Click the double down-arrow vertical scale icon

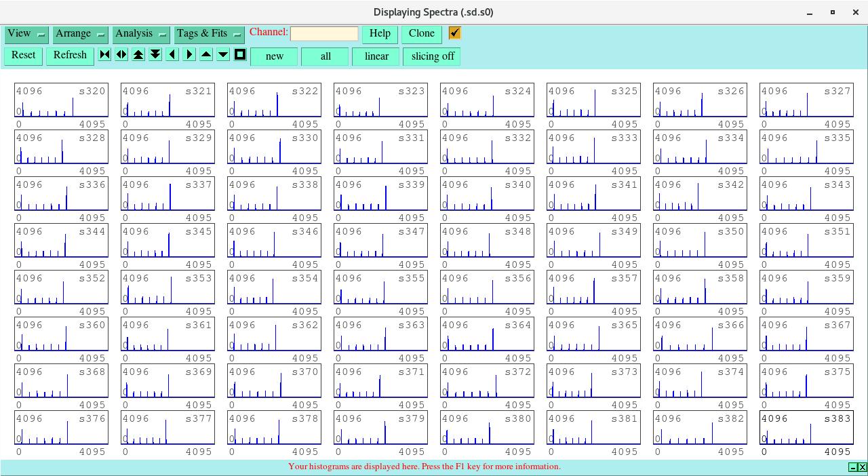155,55
